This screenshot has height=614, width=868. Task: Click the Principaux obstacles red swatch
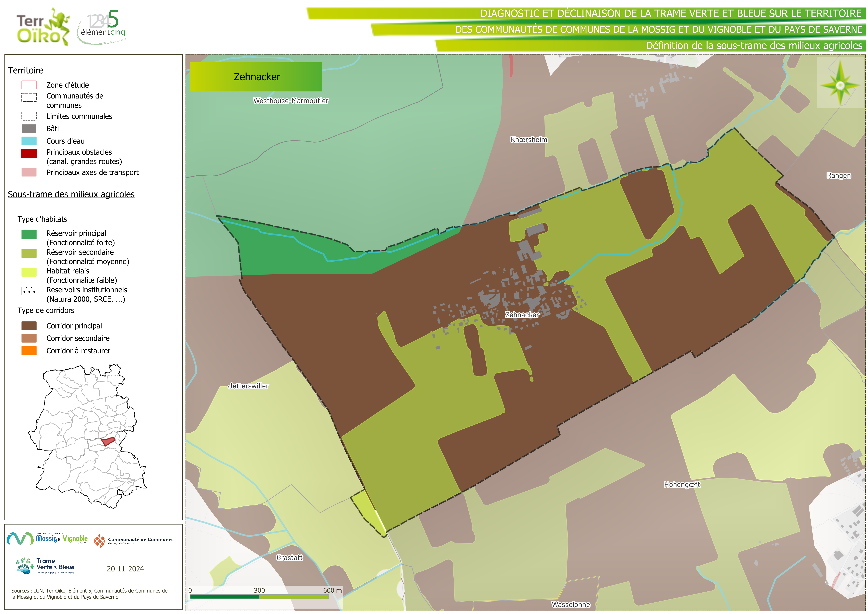(29, 153)
